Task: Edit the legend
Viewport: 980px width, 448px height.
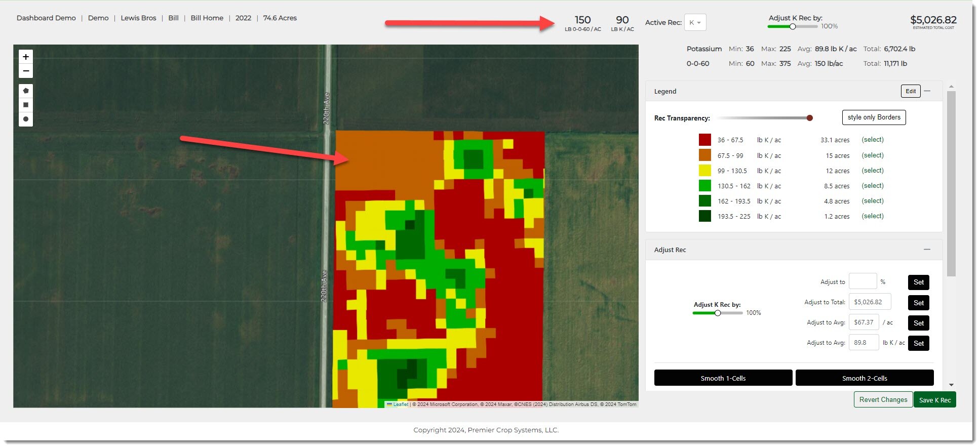Action: [x=910, y=91]
